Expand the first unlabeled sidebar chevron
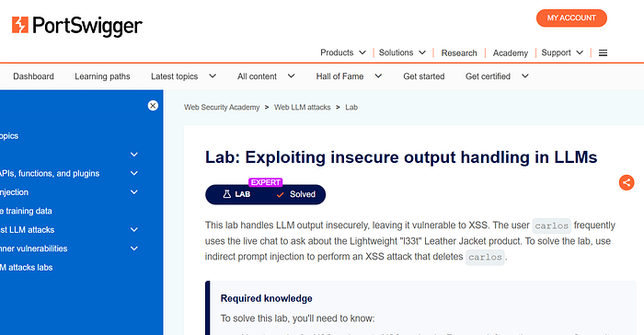 click(x=134, y=155)
